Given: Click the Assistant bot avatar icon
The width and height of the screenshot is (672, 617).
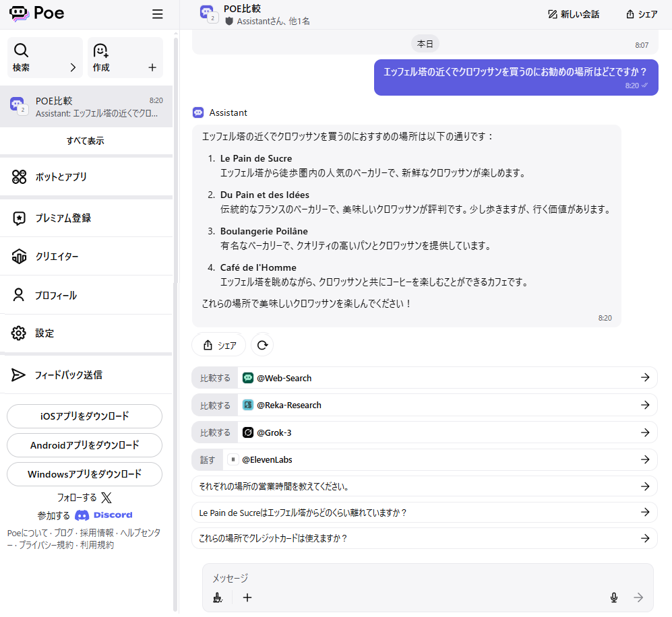Looking at the screenshot, I should [198, 112].
